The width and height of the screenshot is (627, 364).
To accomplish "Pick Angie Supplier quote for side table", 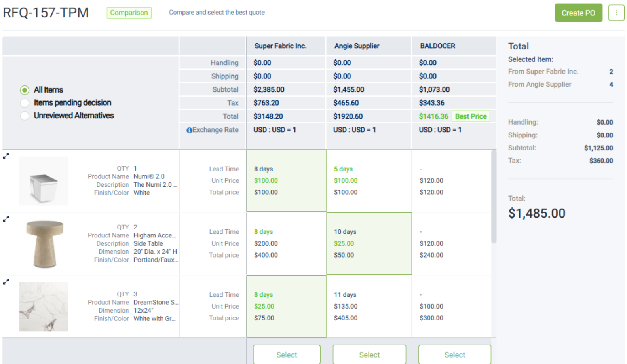I will tap(369, 243).
